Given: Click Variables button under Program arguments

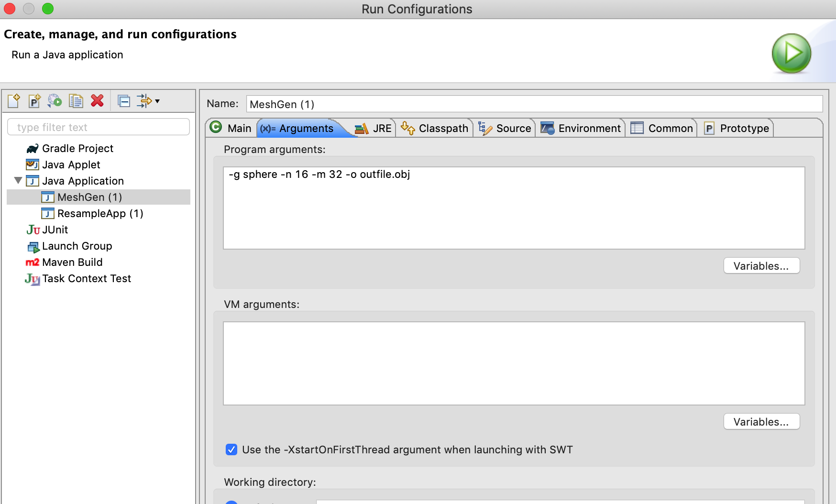Looking at the screenshot, I should (761, 266).
